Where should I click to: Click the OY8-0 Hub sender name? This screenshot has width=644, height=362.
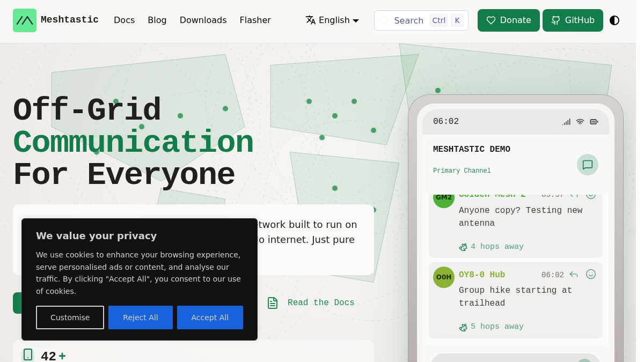click(482, 275)
